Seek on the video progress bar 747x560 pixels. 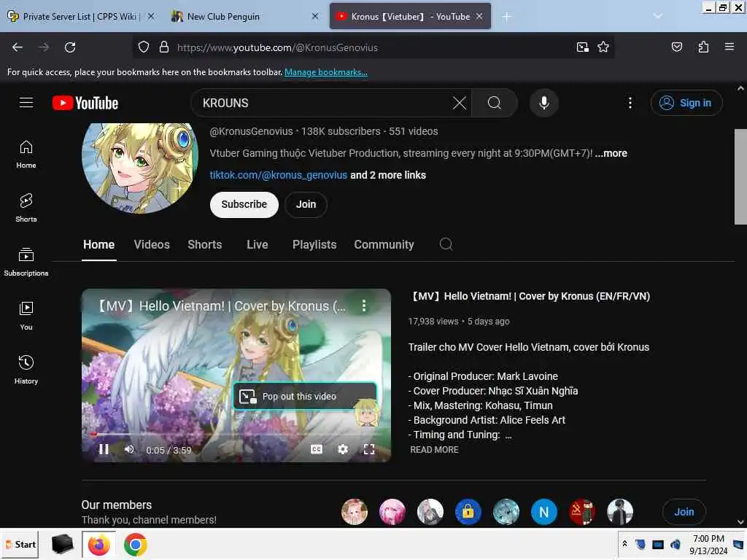coord(236,435)
